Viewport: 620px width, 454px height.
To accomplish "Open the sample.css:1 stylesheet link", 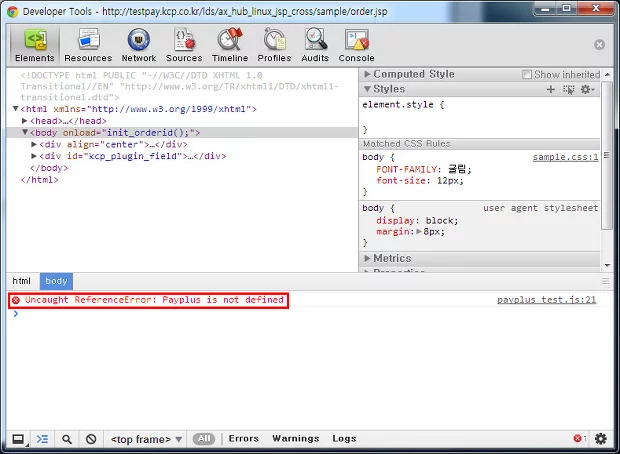I will pos(565,157).
